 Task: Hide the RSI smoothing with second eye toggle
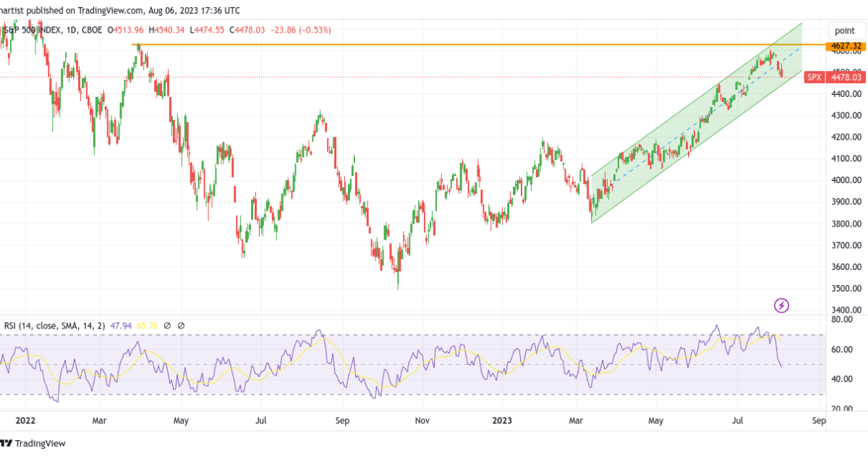point(180,326)
